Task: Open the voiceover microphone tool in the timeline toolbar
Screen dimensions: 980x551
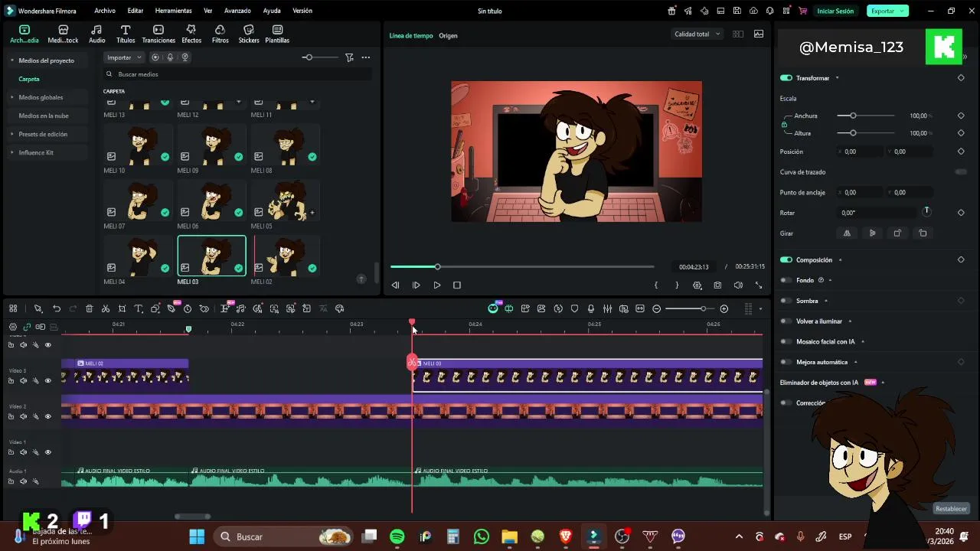Action: 591,308
